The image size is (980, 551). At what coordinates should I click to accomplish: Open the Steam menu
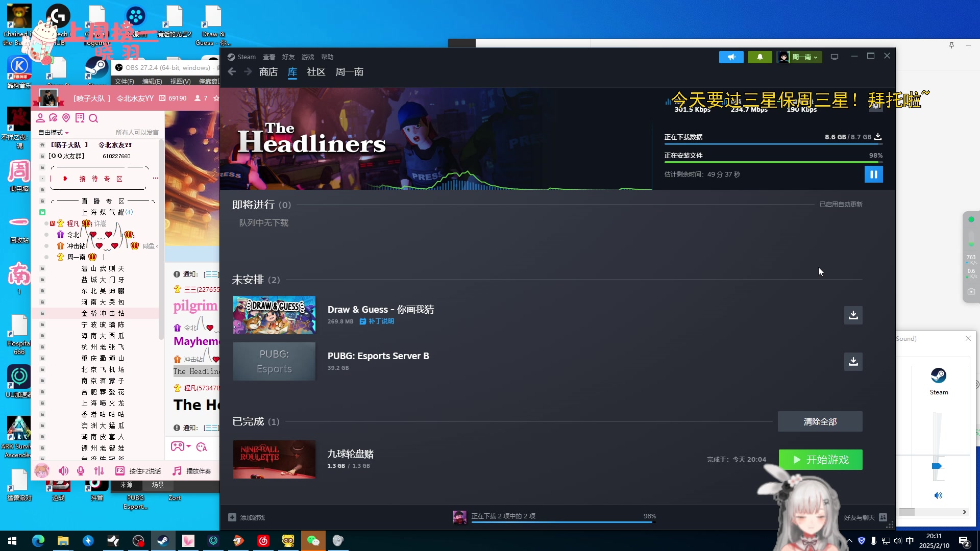click(x=241, y=57)
